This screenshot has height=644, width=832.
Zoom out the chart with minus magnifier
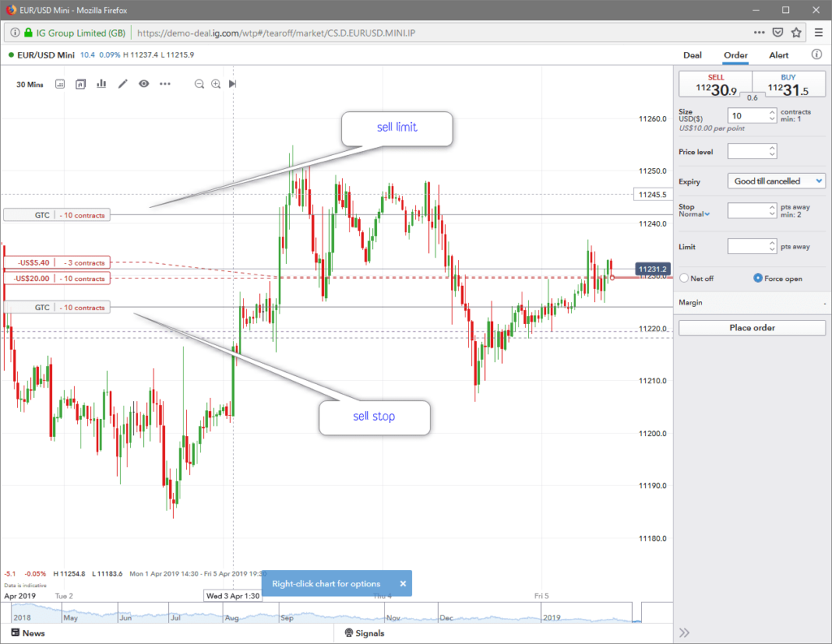coord(199,84)
